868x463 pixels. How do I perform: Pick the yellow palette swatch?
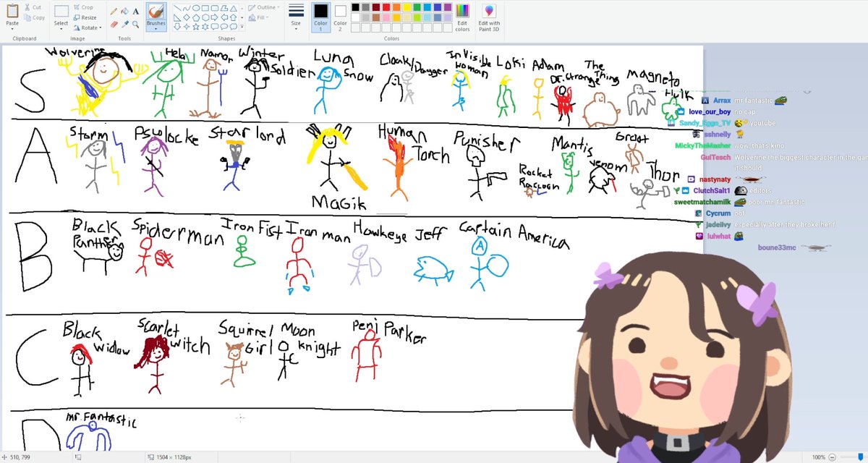coord(407,7)
